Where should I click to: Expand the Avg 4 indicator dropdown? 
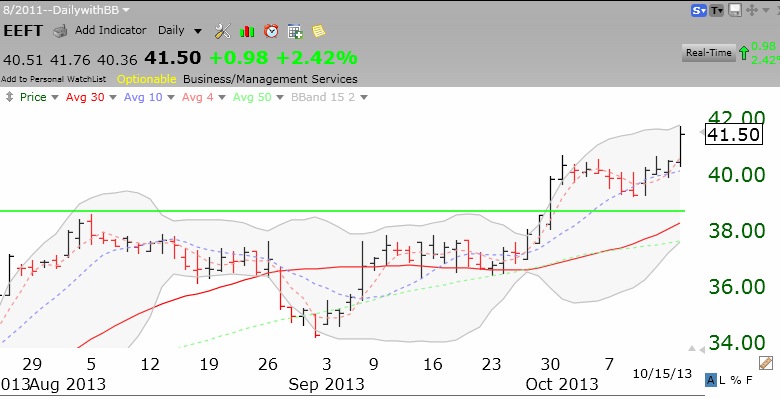[x=222, y=98]
